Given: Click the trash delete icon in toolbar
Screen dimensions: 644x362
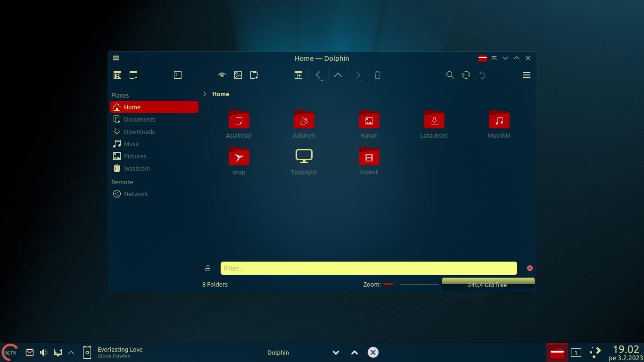Looking at the screenshot, I should point(378,75).
